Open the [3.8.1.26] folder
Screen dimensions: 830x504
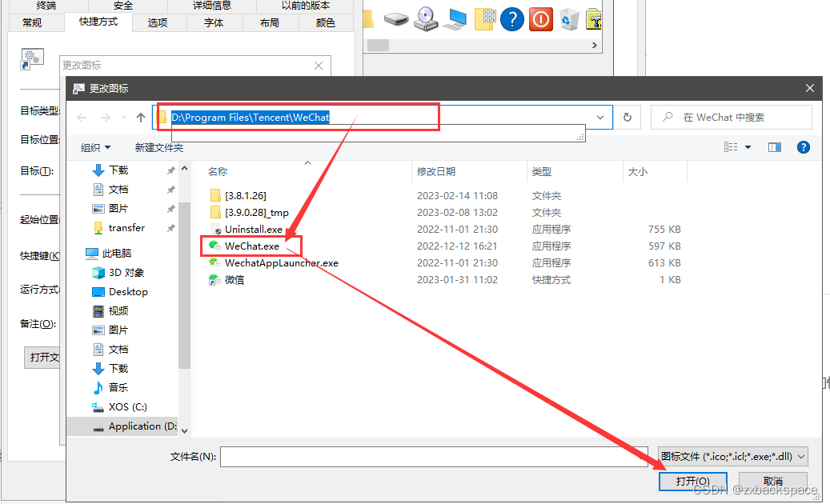pos(246,196)
